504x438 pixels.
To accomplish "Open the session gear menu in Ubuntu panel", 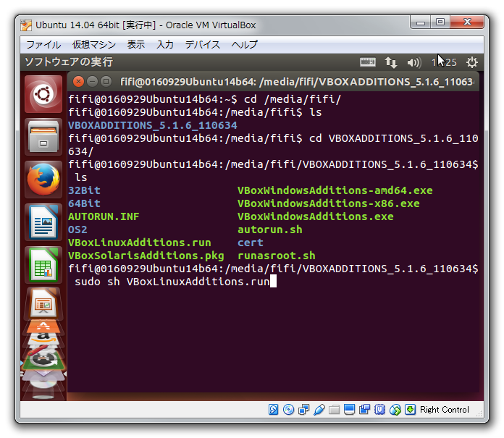I will pyautogui.click(x=472, y=62).
